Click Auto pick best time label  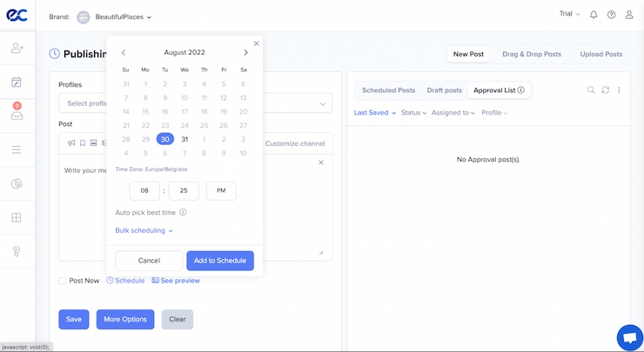[x=145, y=213]
